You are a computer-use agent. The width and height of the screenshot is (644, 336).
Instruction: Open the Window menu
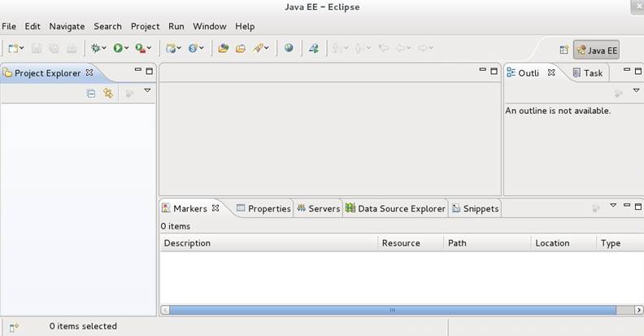click(210, 26)
